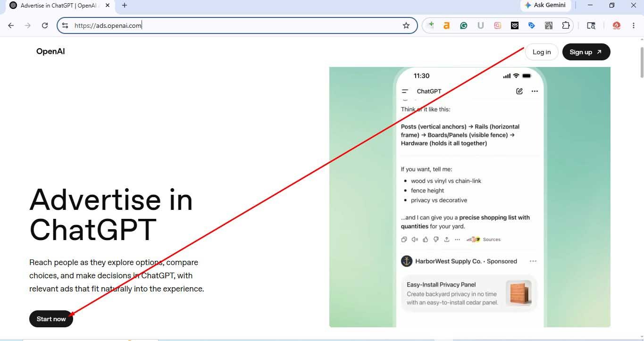
Task: Open the pink square search extension
Action: point(498,25)
